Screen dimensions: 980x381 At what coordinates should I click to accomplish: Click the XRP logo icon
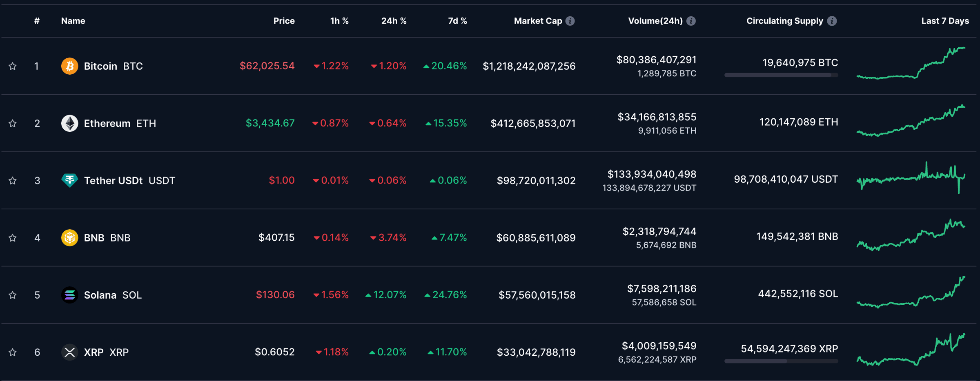click(69, 352)
